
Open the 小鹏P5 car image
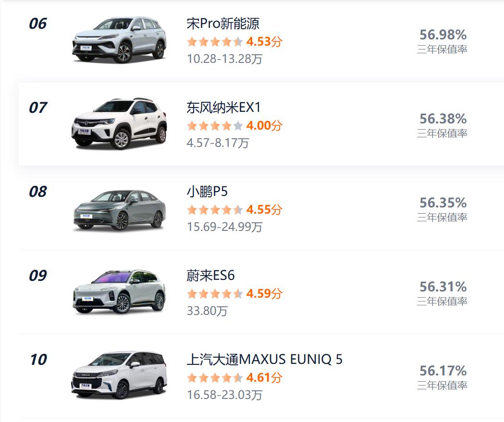coord(119,210)
